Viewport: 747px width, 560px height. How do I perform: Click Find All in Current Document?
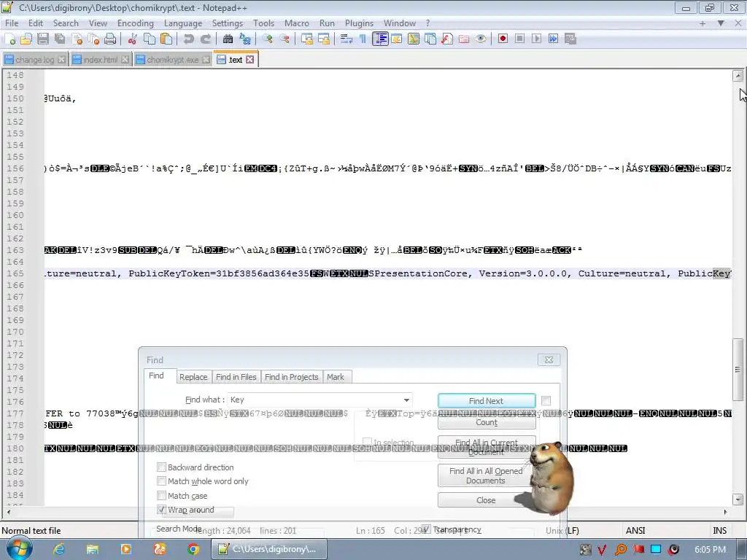(487, 447)
